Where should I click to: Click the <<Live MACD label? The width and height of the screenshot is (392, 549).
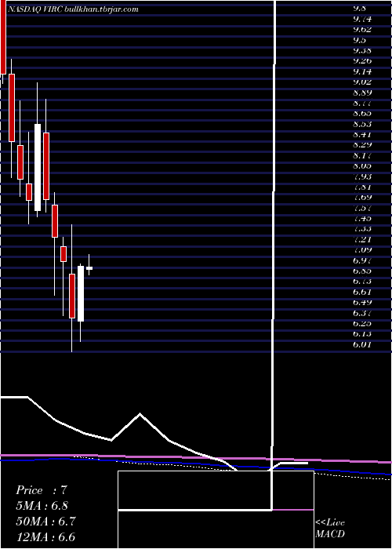click(x=330, y=528)
